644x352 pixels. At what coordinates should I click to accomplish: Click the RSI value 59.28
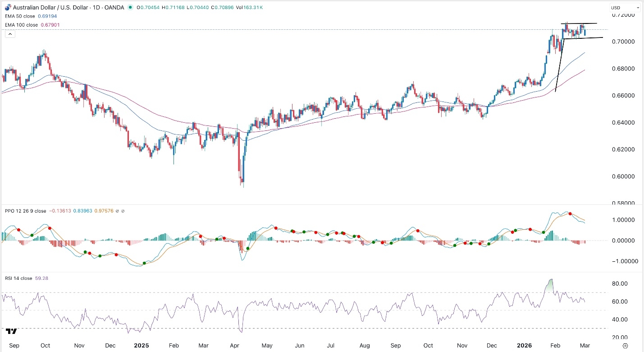click(41, 278)
